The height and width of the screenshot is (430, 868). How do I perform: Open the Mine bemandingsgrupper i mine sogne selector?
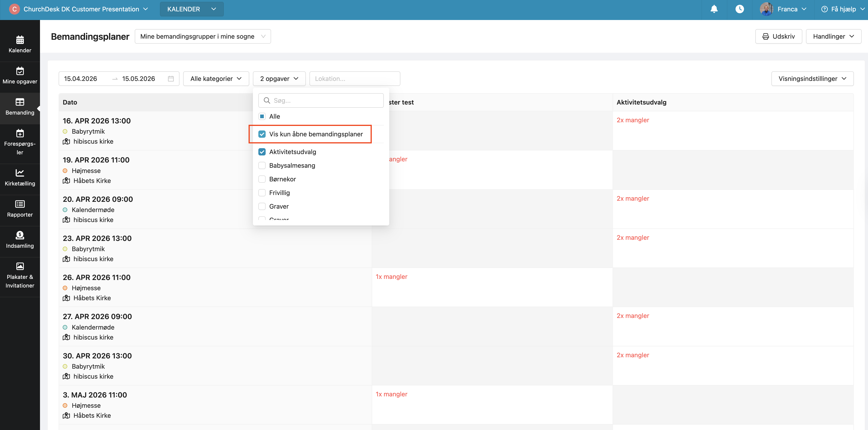coord(202,36)
